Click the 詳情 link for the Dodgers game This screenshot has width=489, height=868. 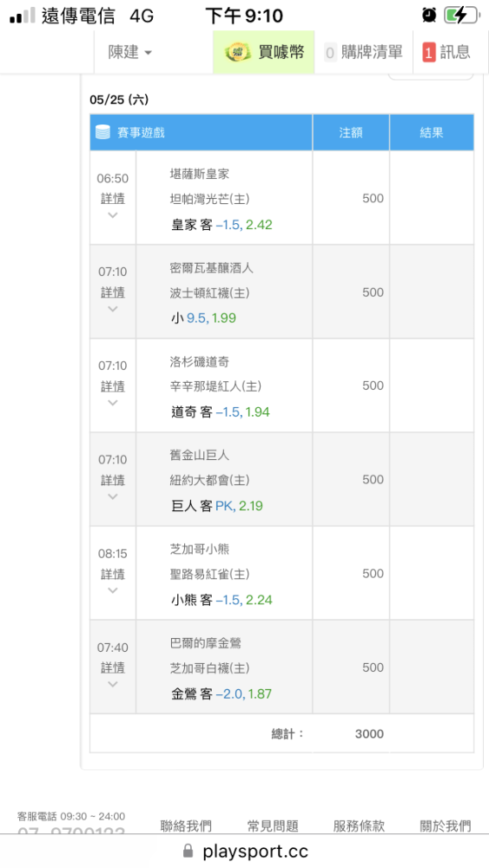coord(112,386)
